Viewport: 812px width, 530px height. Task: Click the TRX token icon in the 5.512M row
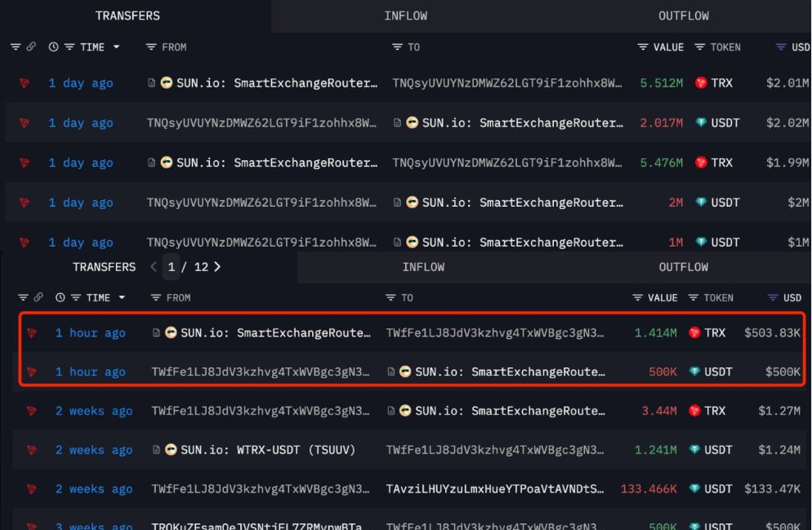click(x=699, y=83)
